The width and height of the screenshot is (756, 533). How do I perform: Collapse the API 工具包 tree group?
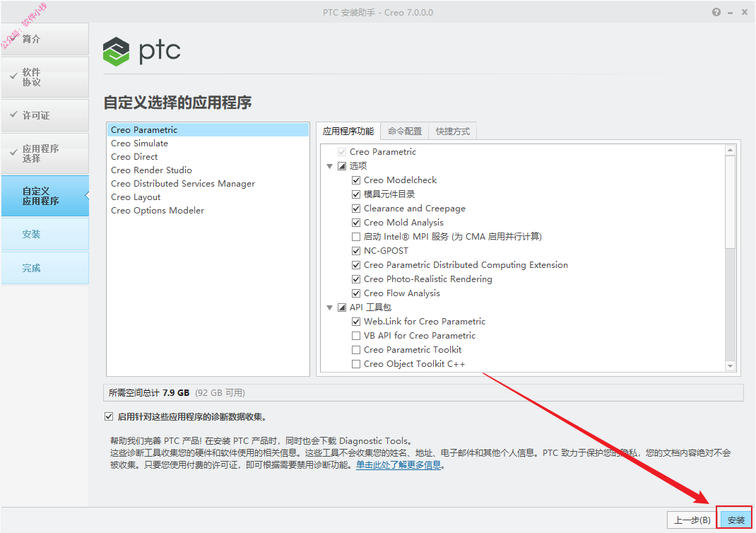tap(330, 307)
